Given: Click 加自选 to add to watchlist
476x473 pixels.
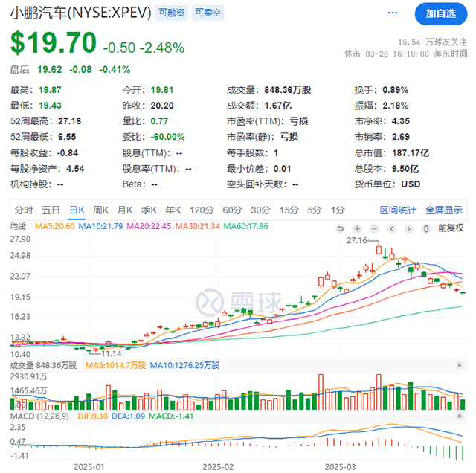Looking at the screenshot, I should click(x=441, y=13).
